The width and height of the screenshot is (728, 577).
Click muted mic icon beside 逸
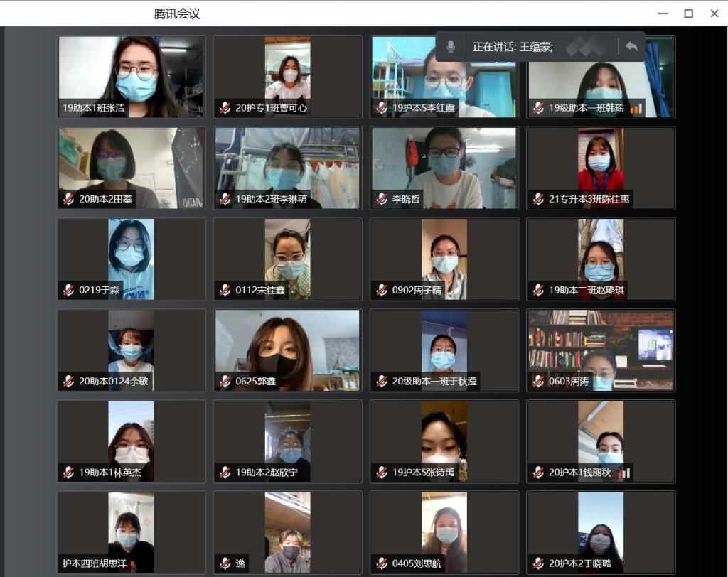[x=225, y=563]
